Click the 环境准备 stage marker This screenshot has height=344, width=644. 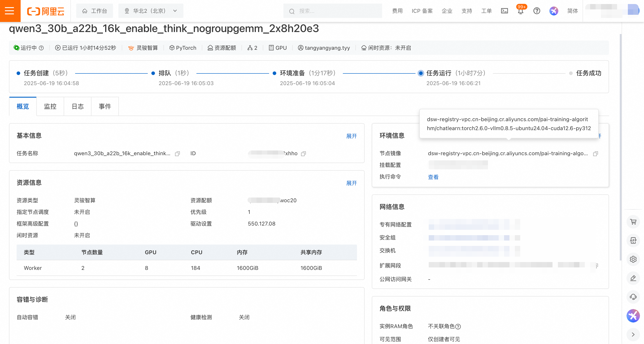274,73
